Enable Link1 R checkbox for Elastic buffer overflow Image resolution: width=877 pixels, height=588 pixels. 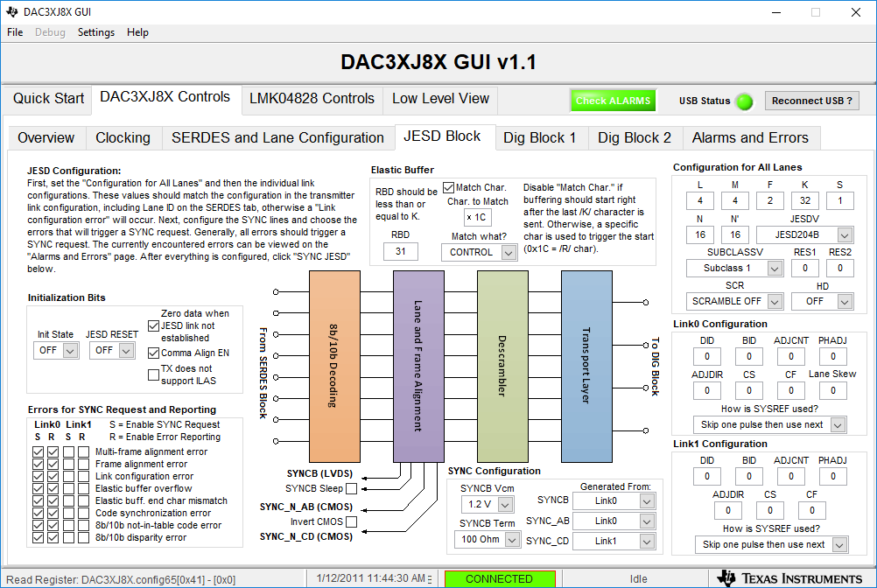tap(83, 488)
